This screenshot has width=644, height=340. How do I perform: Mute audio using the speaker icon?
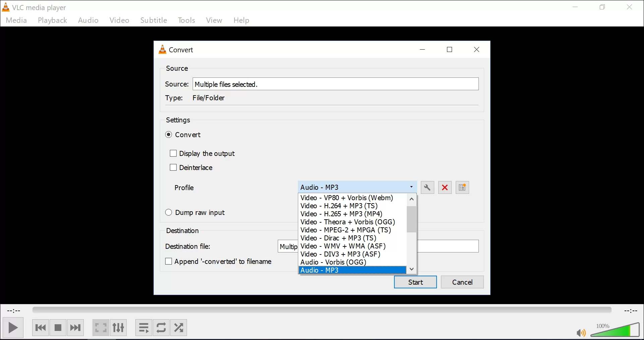(x=581, y=333)
